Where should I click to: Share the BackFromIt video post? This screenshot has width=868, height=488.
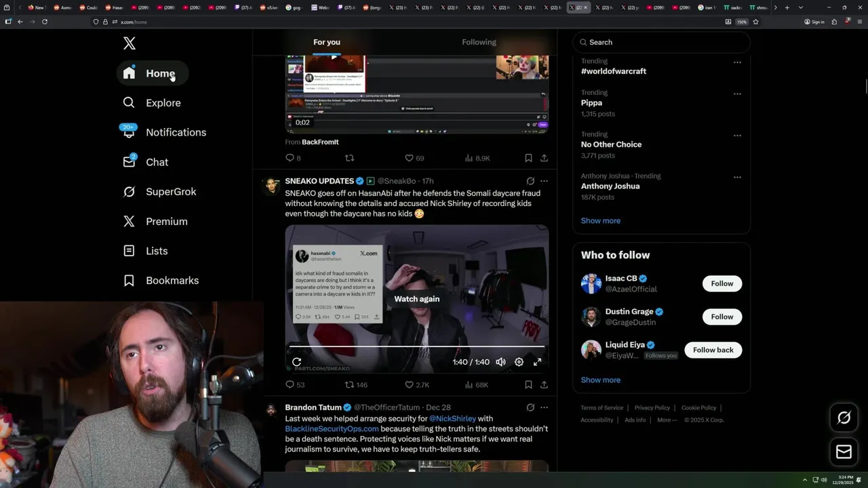click(x=544, y=158)
